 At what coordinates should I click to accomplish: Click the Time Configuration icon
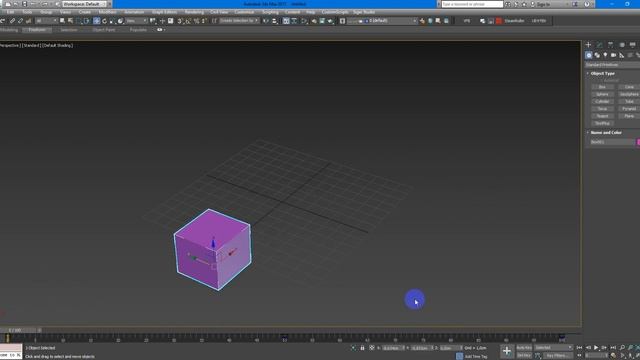pyautogui.click(x=613, y=356)
